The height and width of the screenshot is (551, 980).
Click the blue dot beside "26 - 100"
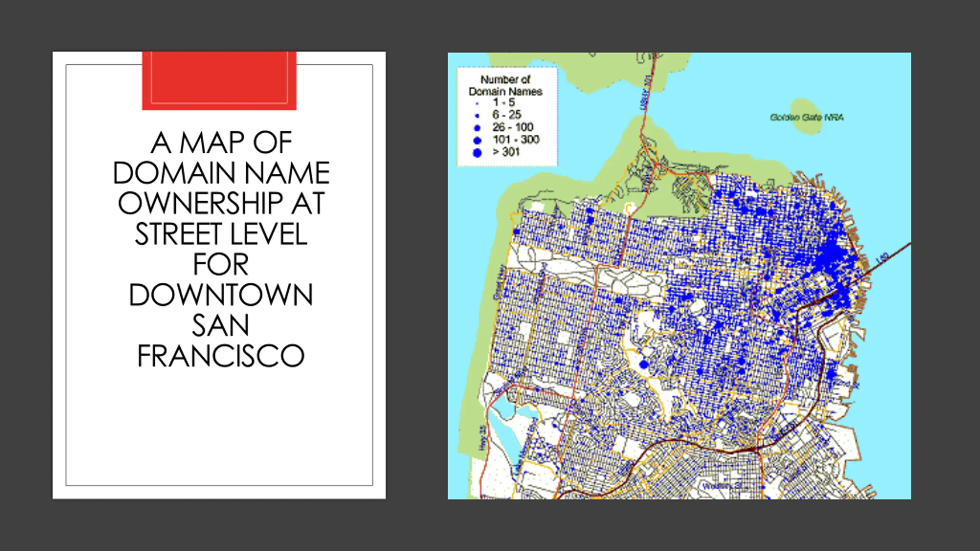477,128
